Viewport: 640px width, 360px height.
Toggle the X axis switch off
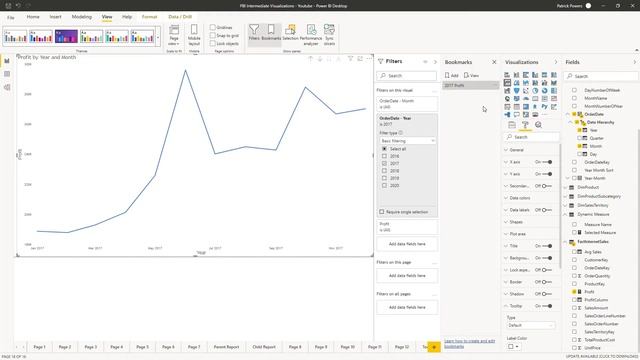(547, 162)
